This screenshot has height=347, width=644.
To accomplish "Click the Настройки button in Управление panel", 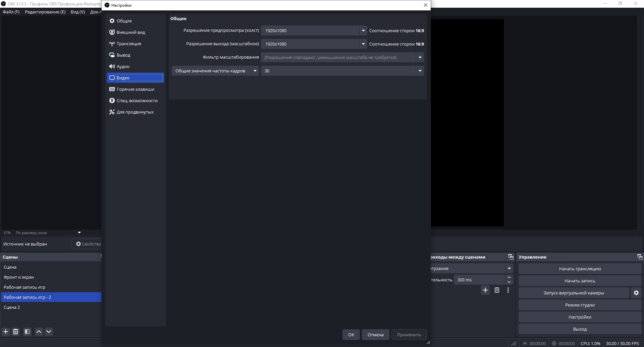I will 580,317.
